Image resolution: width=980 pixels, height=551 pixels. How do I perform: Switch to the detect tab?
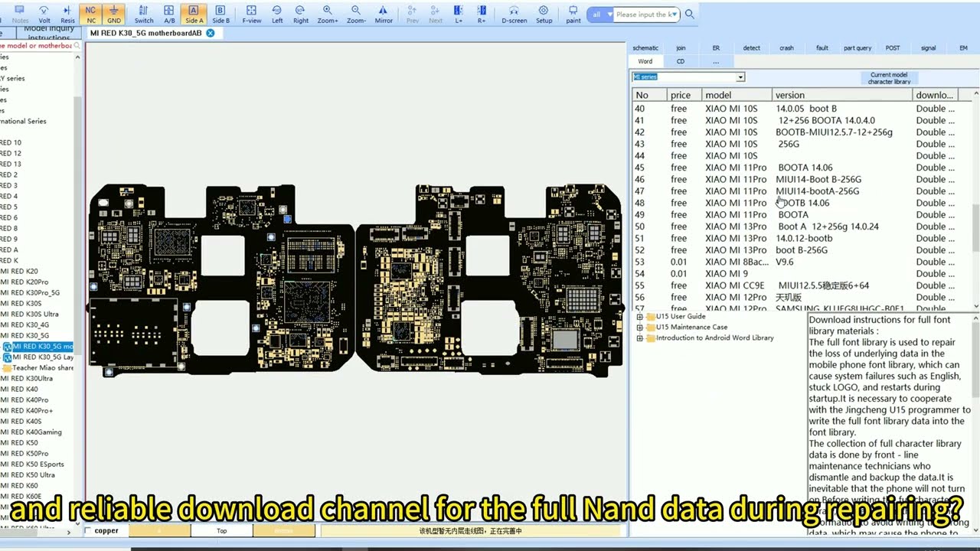pyautogui.click(x=752, y=47)
